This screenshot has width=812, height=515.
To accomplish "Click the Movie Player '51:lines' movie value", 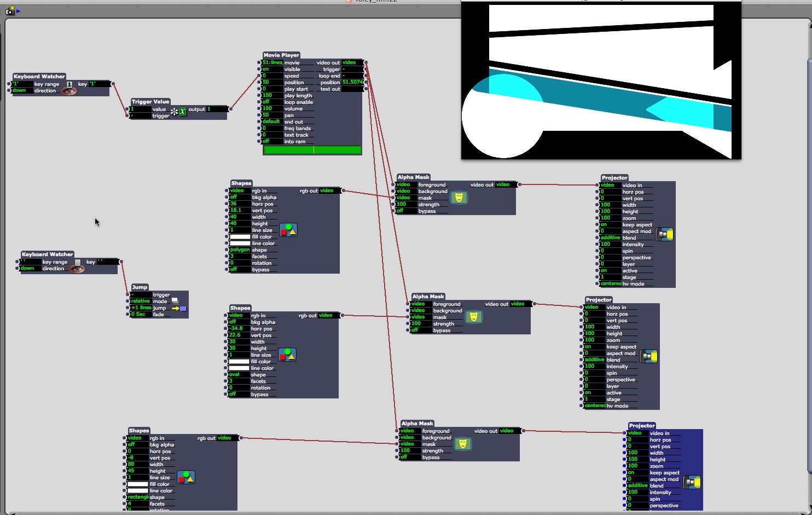I will click(272, 63).
